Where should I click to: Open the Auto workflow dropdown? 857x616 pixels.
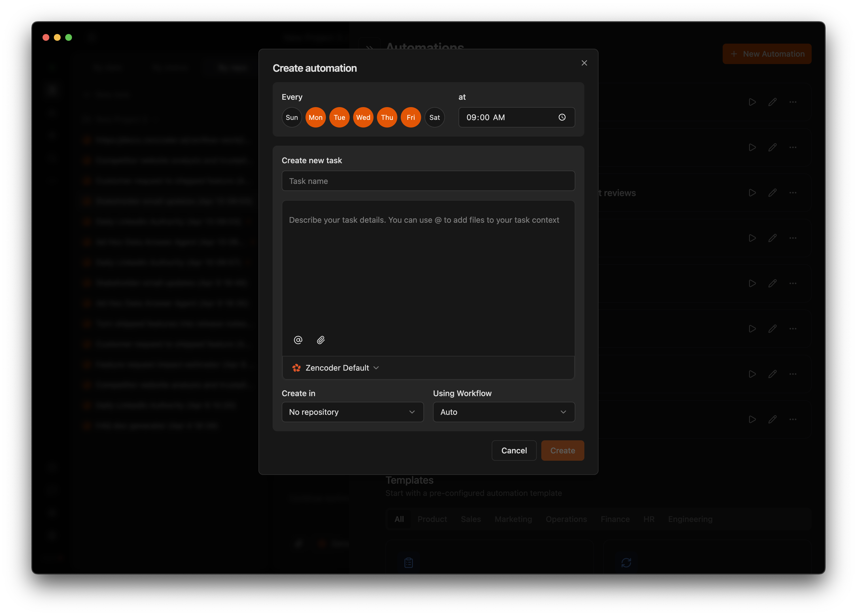coord(504,412)
